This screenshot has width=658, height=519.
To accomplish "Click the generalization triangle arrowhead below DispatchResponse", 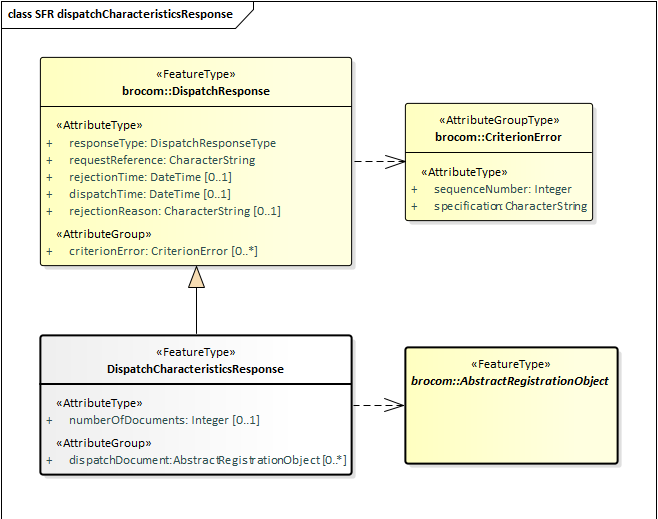I will (x=196, y=277).
